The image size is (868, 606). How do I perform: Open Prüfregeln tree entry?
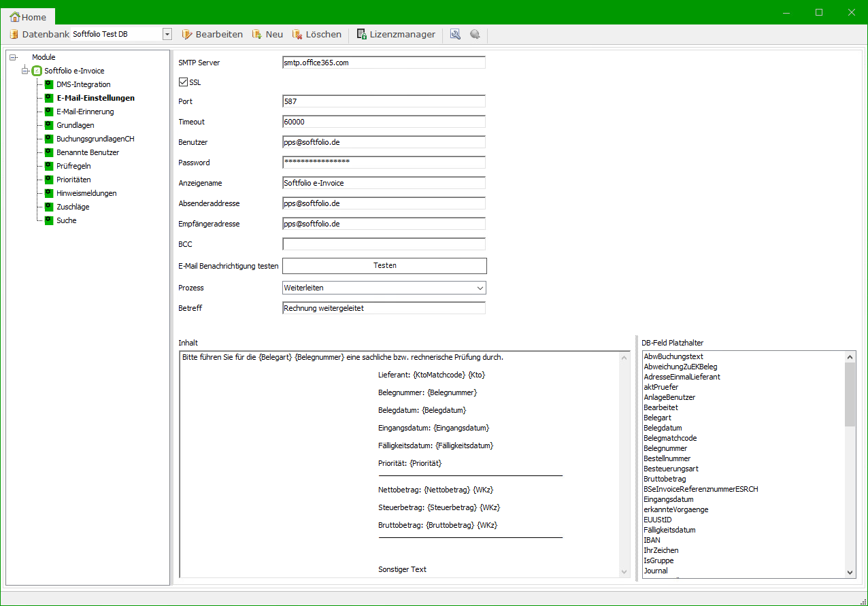(x=73, y=166)
